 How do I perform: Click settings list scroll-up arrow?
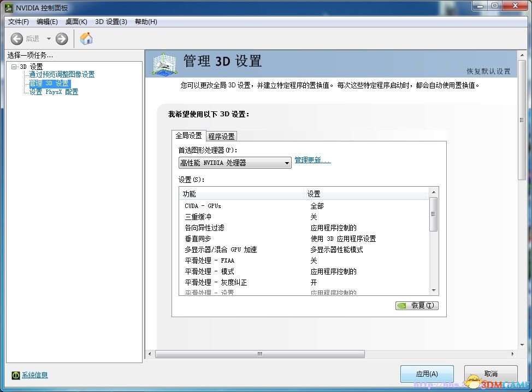pyautogui.click(x=434, y=192)
